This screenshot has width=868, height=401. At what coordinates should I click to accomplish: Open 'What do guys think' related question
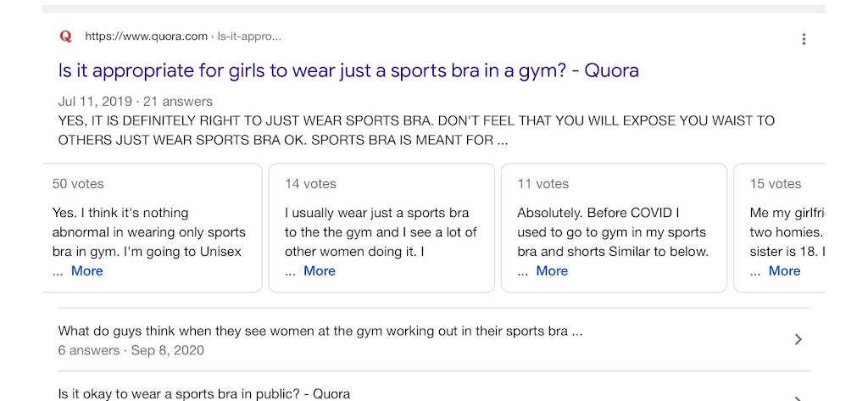pos(320,331)
